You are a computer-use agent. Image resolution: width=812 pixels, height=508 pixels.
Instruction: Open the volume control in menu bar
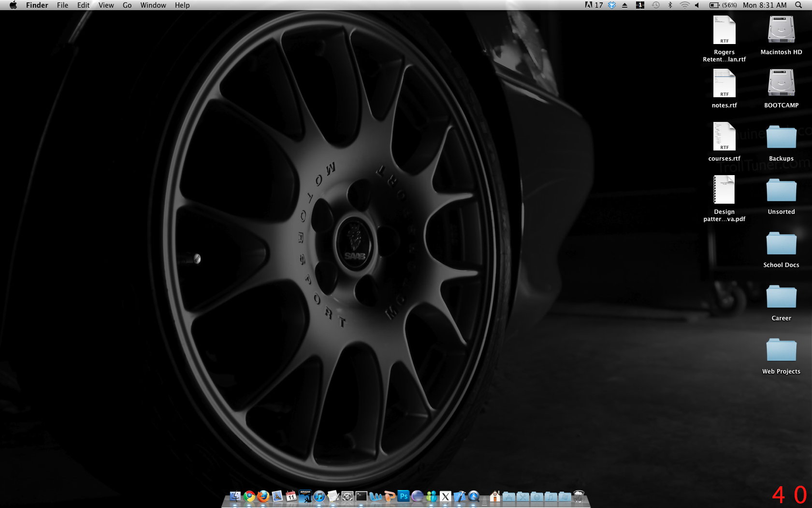point(696,5)
